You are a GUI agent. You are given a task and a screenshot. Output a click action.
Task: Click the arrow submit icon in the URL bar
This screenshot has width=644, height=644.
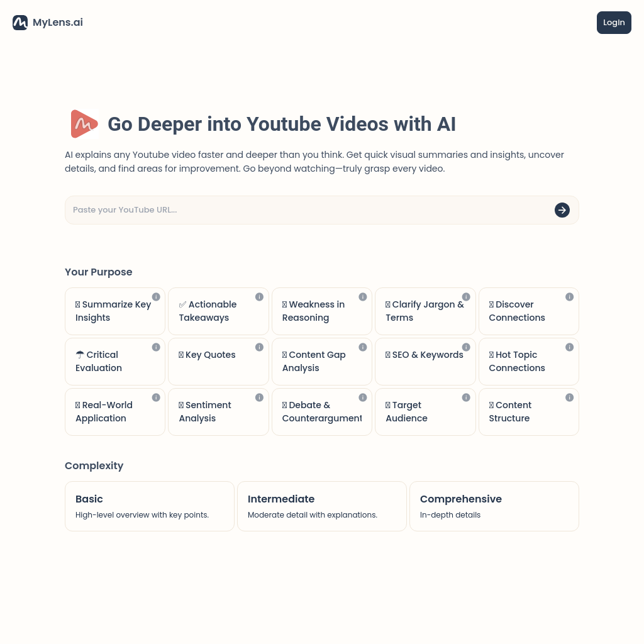point(562,210)
